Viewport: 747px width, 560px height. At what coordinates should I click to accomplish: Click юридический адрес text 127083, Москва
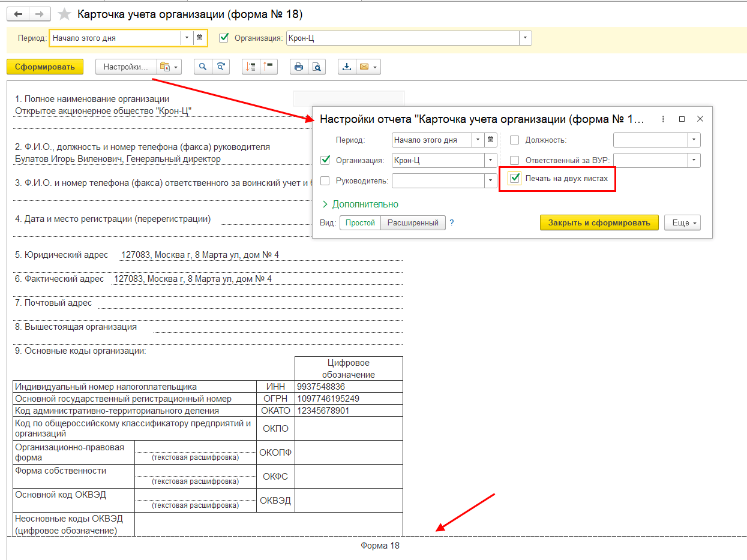(x=200, y=255)
